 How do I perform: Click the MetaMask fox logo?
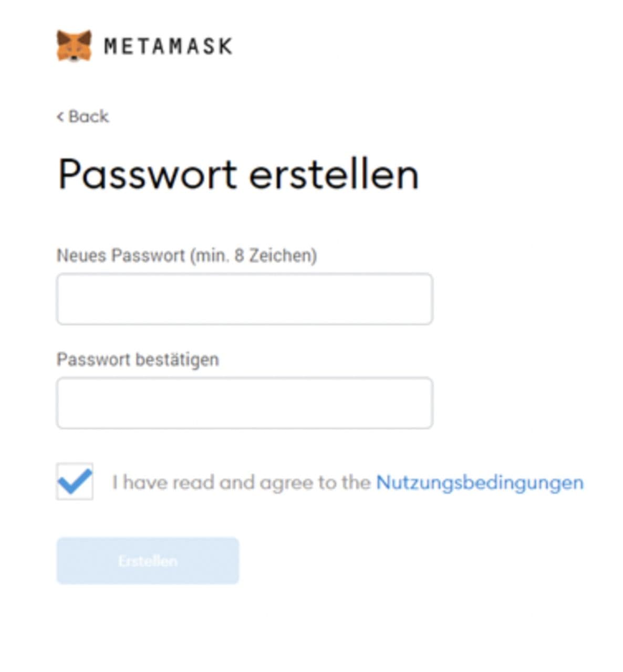click(74, 46)
